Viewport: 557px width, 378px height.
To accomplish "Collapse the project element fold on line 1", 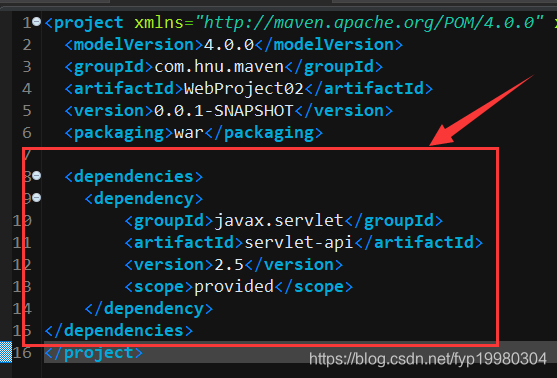I will pyautogui.click(x=37, y=22).
